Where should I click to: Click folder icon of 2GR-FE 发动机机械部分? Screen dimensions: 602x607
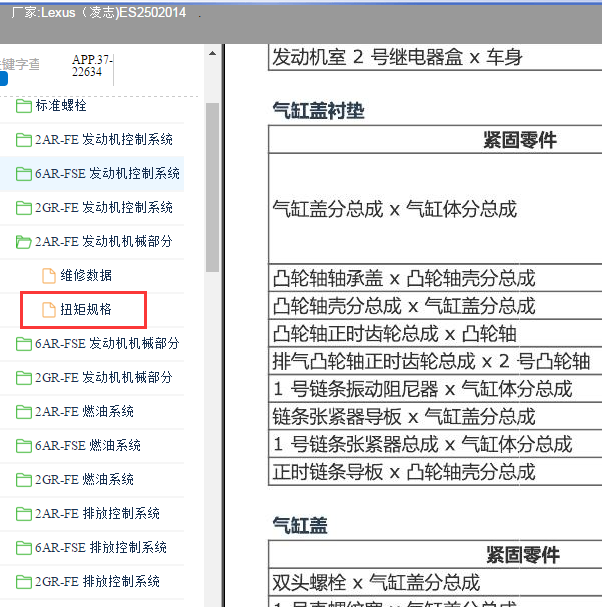click(x=24, y=378)
